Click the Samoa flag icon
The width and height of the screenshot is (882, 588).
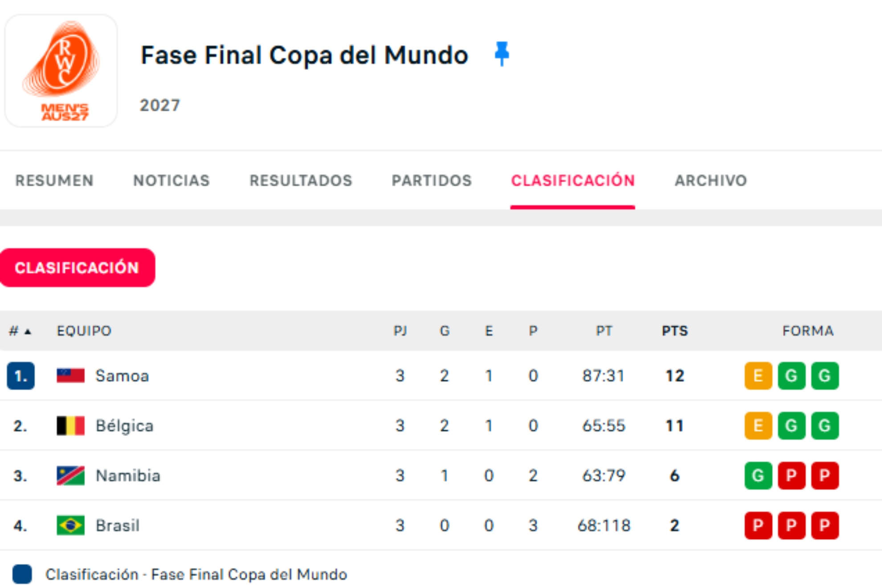click(x=70, y=376)
